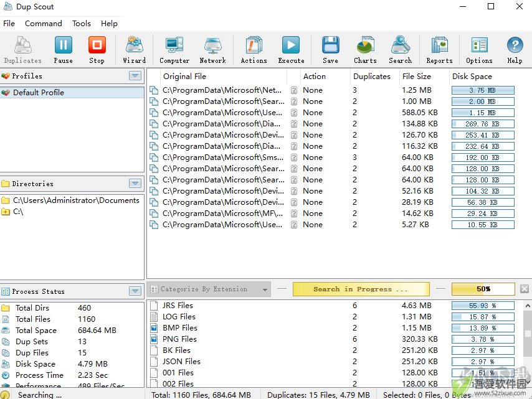Click the Execute toolbar icon

click(x=291, y=50)
